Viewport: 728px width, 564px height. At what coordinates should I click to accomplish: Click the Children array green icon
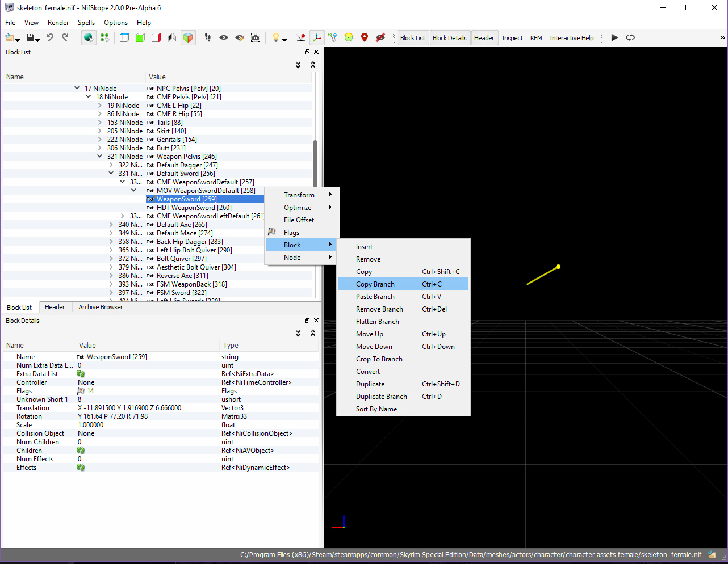coord(81,451)
